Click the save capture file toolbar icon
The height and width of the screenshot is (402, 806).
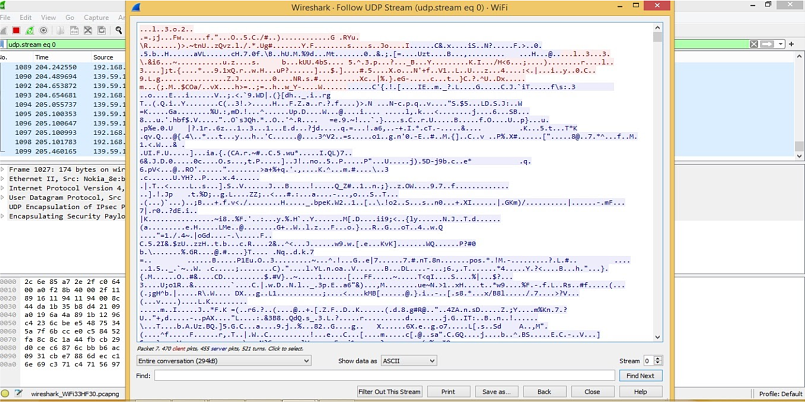pos(75,30)
